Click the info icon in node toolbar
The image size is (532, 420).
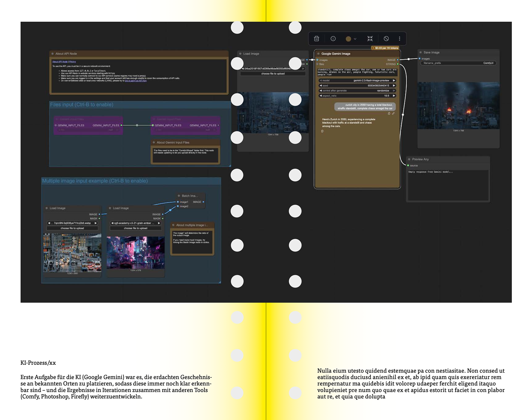333,39
